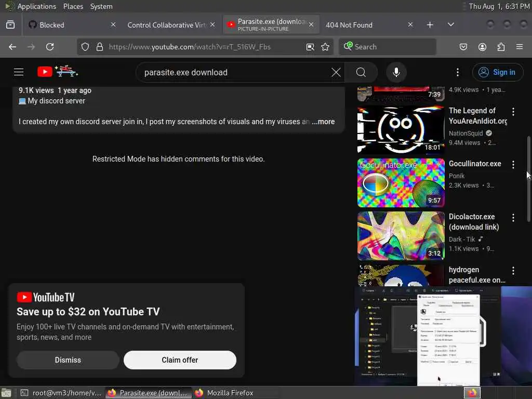Open extensions puzzle icon
532x399 pixels.
click(501, 47)
